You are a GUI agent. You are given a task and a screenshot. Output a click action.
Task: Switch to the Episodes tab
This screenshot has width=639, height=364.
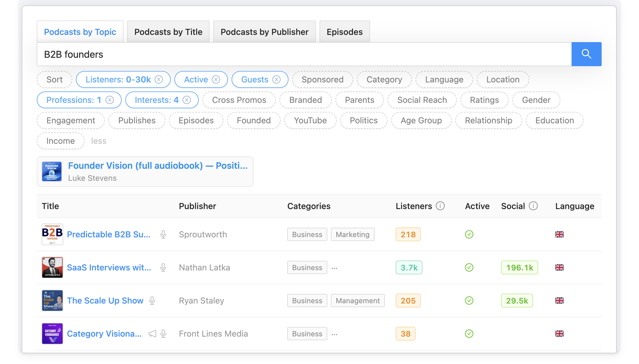(x=345, y=32)
